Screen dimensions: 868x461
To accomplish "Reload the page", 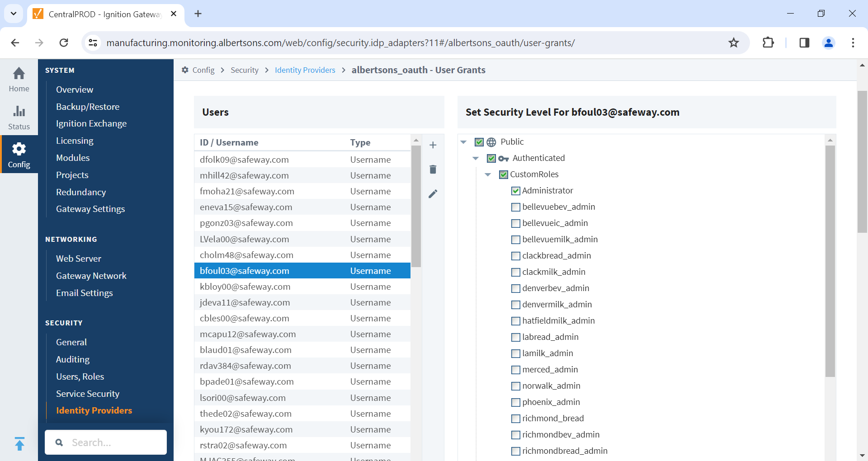I will (x=64, y=42).
